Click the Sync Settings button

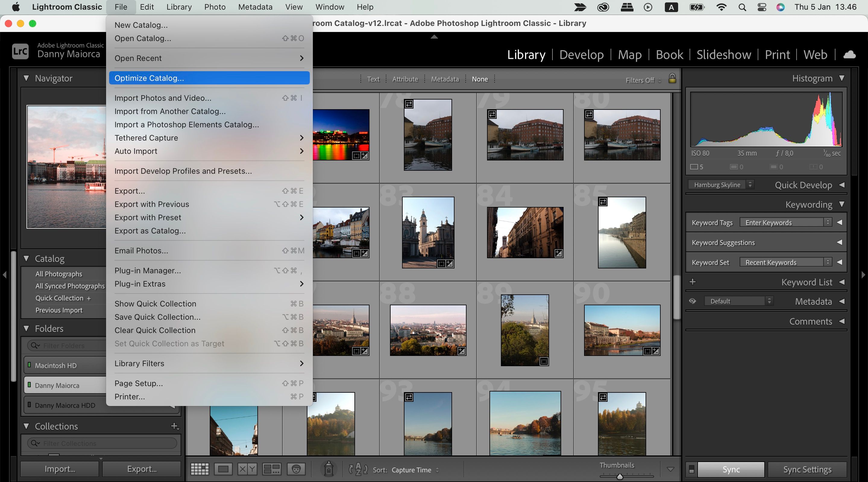807,469
